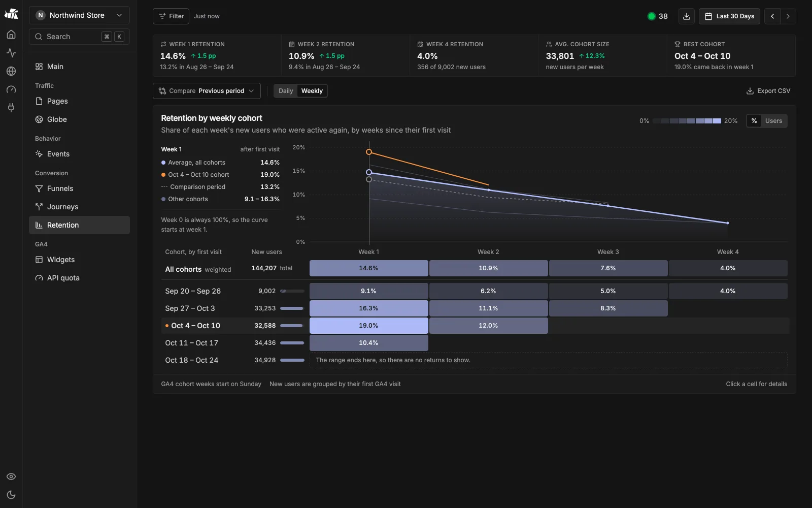The image size is (812, 508).
Task: Select percent display mode
Action: pos(754,121)
